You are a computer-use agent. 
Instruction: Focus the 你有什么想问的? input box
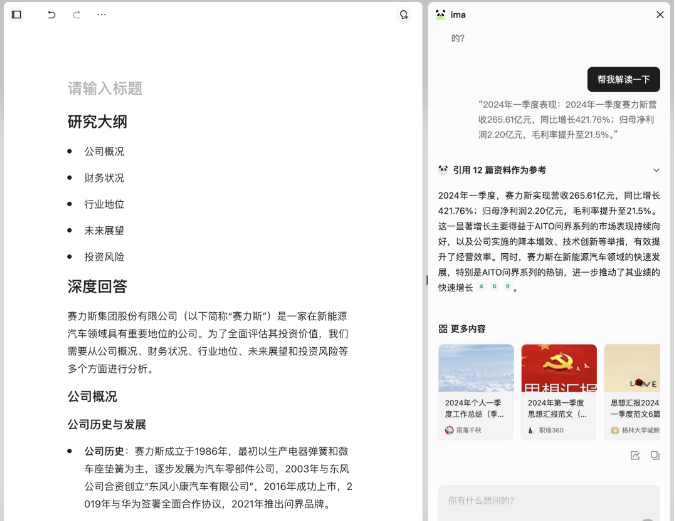pos(549,503)
